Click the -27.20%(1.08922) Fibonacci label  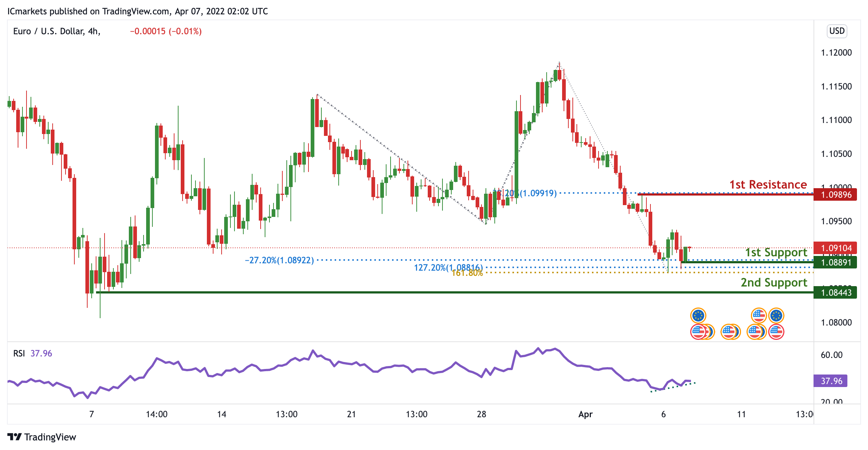click(279, 260)
